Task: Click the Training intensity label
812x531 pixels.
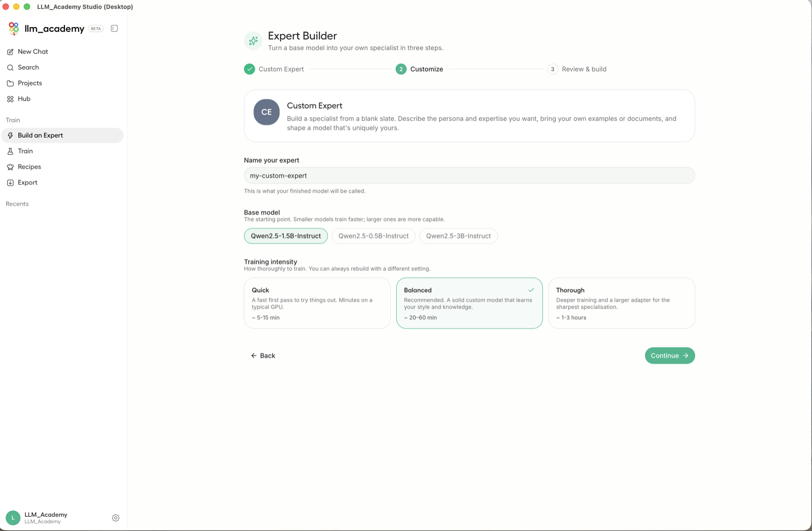Action: 270,262
